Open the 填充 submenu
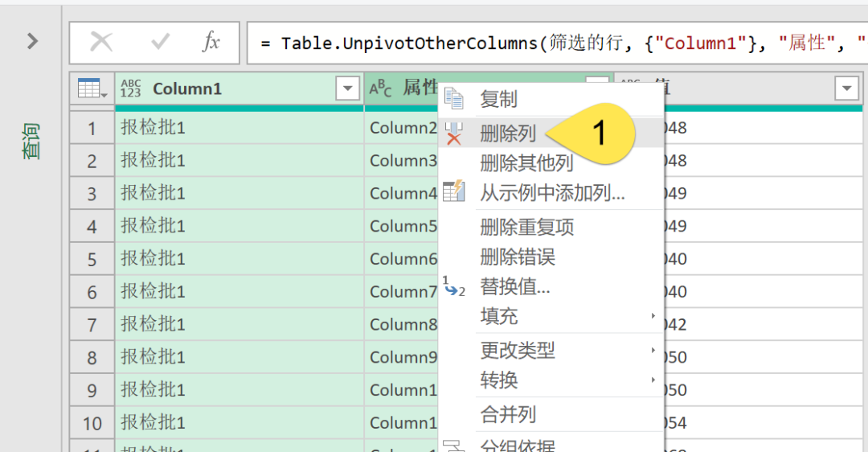Image resolution: width=868 pixels, height=452 pixels. pos(551,316)
